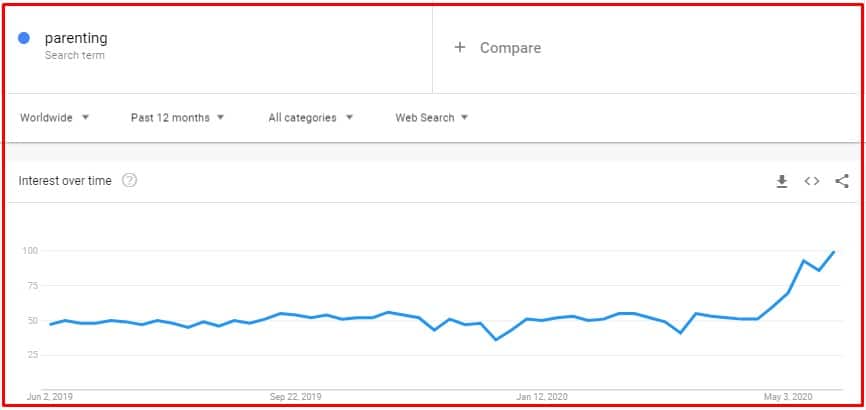This screenshot has width=866, height=410.
Task: Click the Sep 22, 2019 date label
Action: [295, 396]
